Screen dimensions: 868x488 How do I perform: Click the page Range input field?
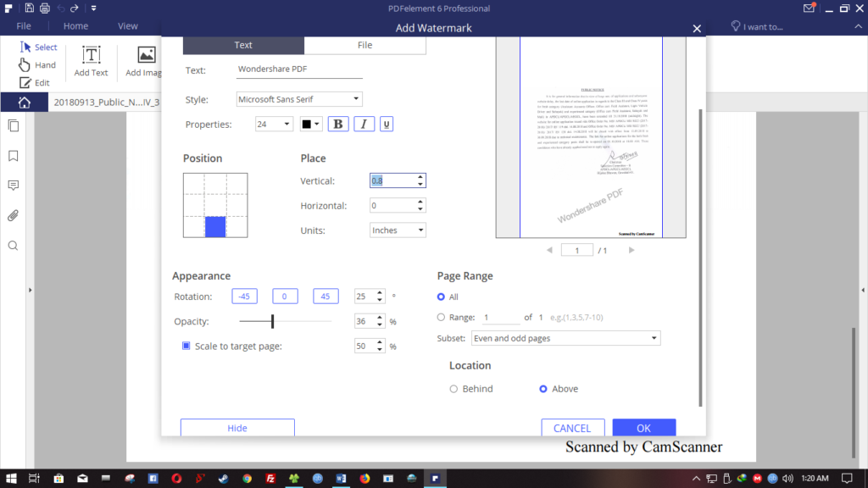coord(500,317)
